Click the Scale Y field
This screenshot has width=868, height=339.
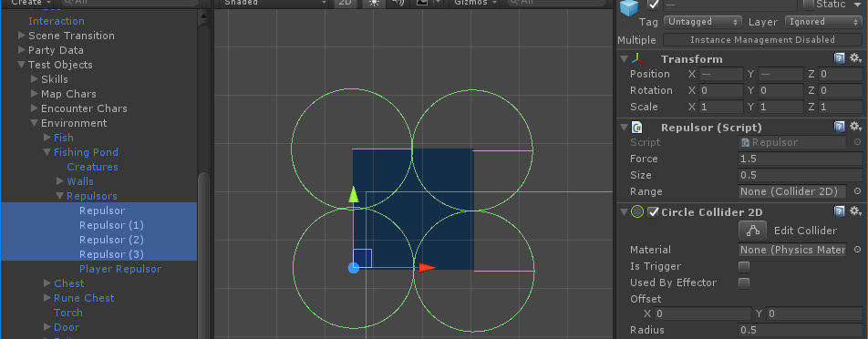pos(780,107)
